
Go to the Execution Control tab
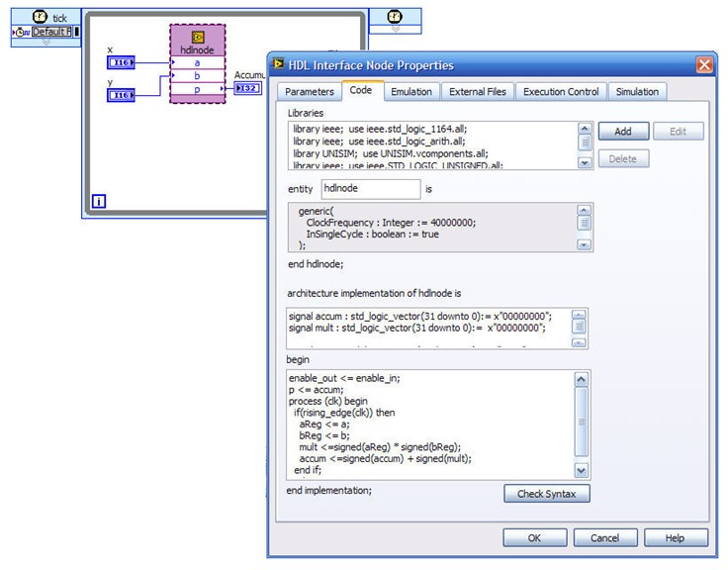561,92
